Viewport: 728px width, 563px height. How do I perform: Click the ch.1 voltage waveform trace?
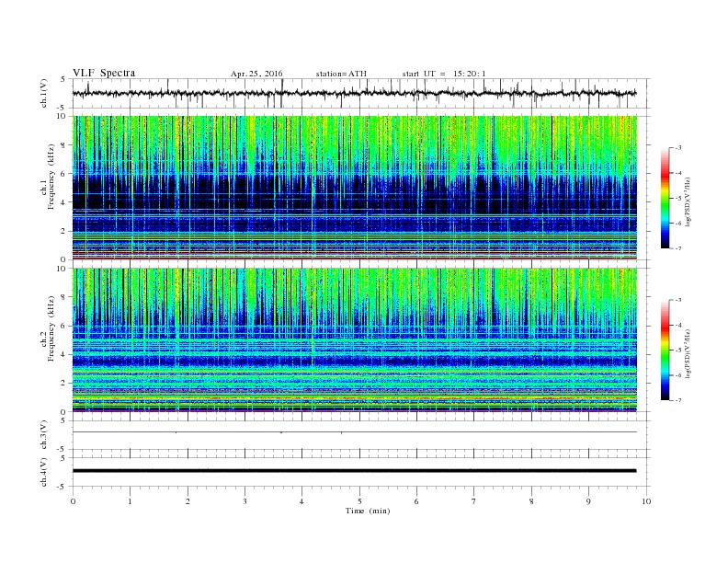354,93
